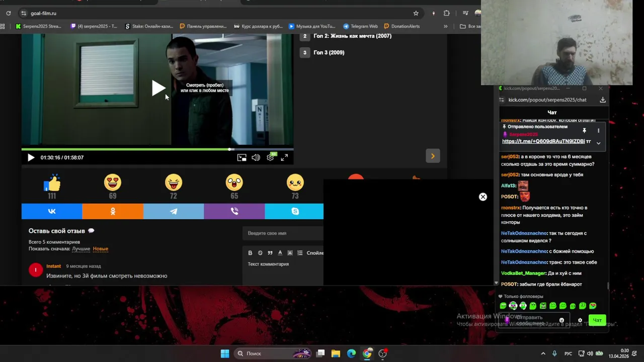Expand the pinned message in Kick chat
The width and height of the screenshot is (644, 362).
(598, 143)
